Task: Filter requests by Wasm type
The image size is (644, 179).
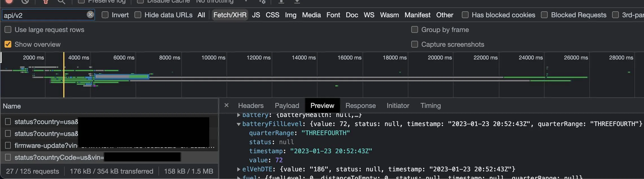Action: [389, 15]
